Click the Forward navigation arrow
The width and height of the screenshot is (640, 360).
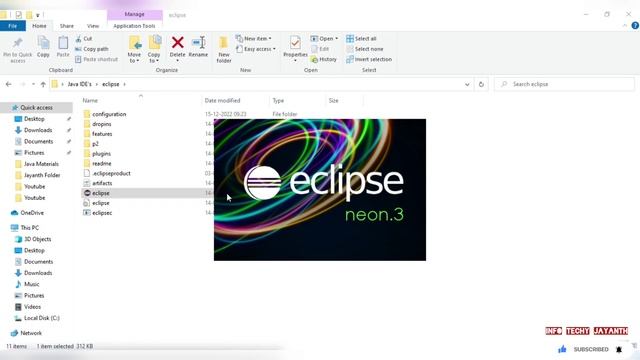coord(22,84)
